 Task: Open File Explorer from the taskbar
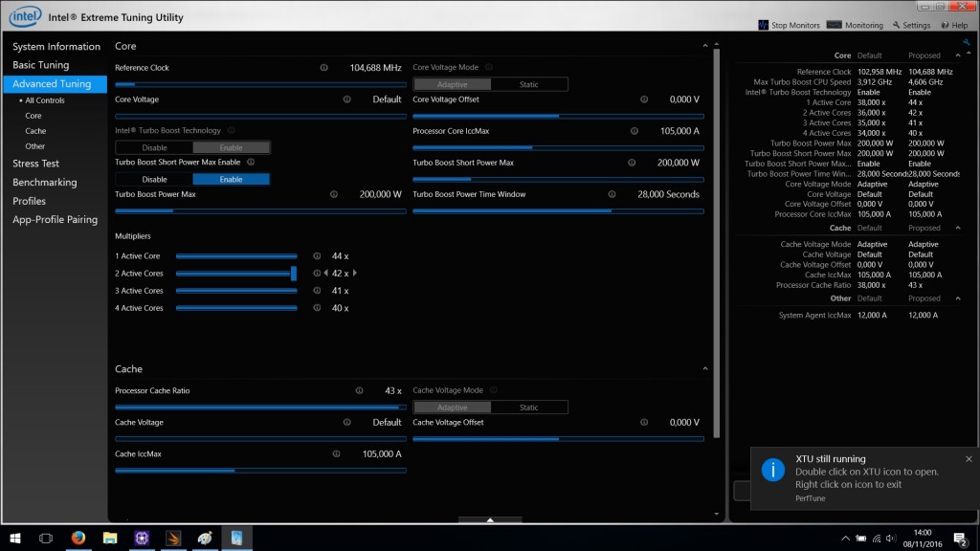pyautogui.click(x=110, y=538)
